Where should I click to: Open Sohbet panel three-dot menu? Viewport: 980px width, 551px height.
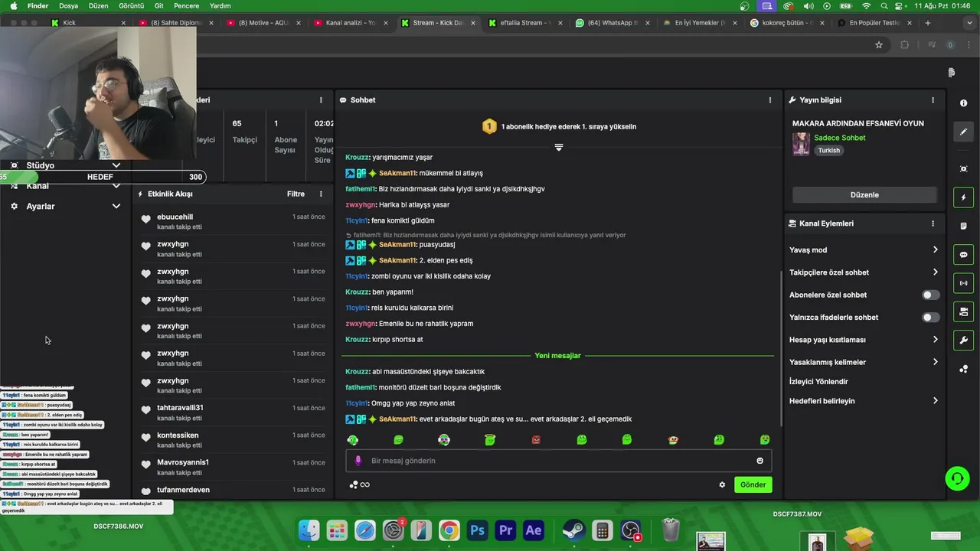click(770, 100)
